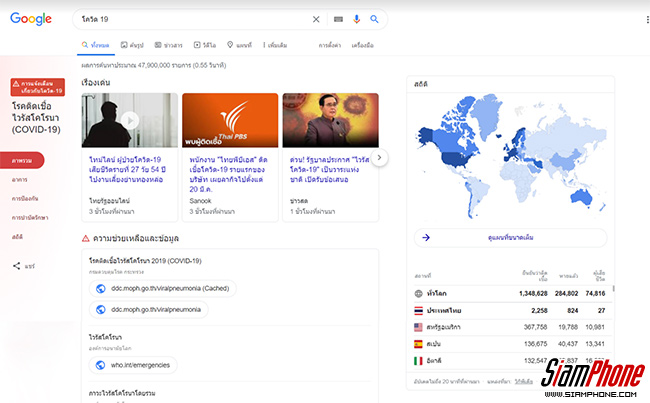Click the Google logo

(31, 19)
